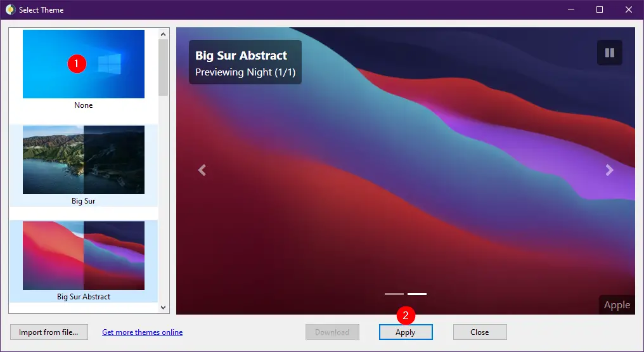This screenshot has width=644, height=352.
Task: Select the None theme thumbnail
Action: pos(84,64)
